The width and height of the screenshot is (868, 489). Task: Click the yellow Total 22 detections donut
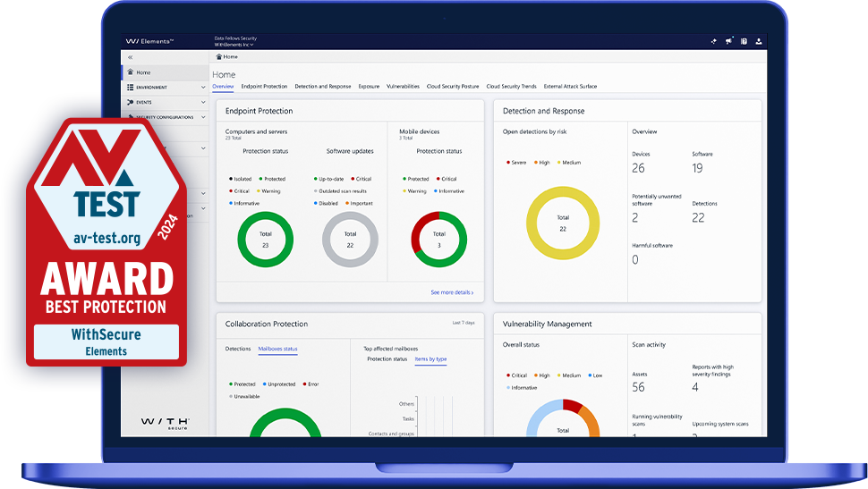(x=563, y=223)
